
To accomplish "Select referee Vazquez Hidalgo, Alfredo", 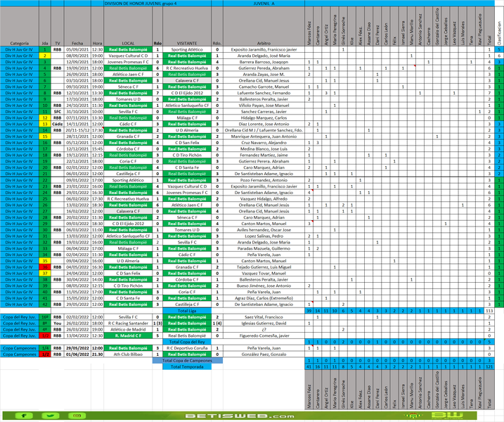I will (x=264, y=199).
